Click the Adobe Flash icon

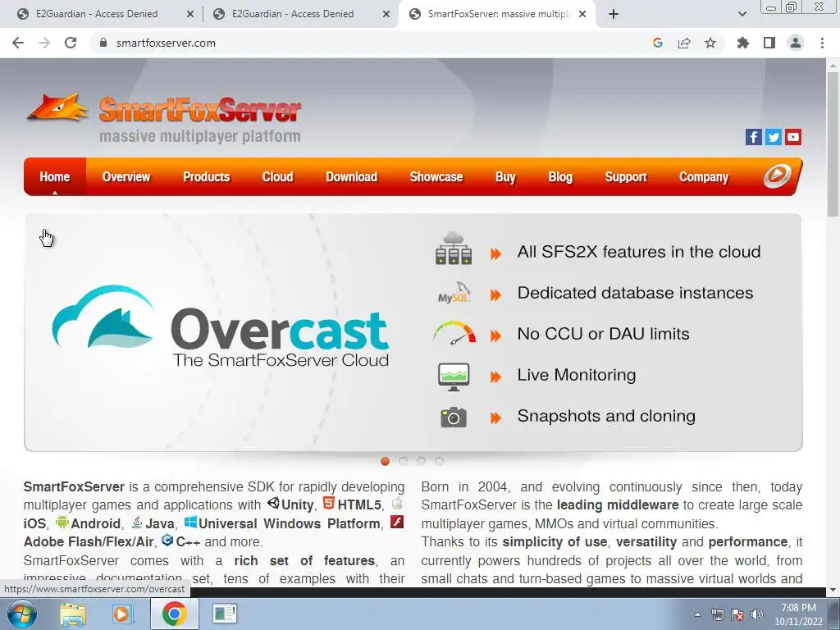[397, 521]
